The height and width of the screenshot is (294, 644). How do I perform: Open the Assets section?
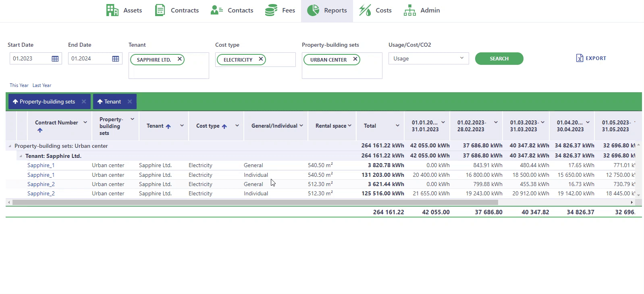tap(124, 10)
